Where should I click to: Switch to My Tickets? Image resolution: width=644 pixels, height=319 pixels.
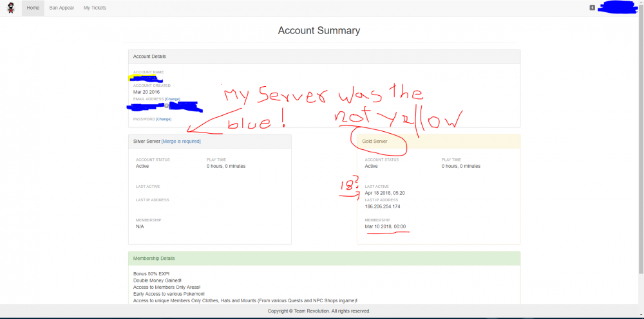(x=95, y=8)
